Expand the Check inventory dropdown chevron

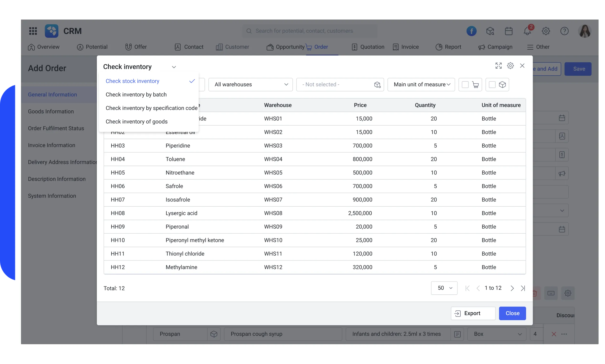(174, 67)
